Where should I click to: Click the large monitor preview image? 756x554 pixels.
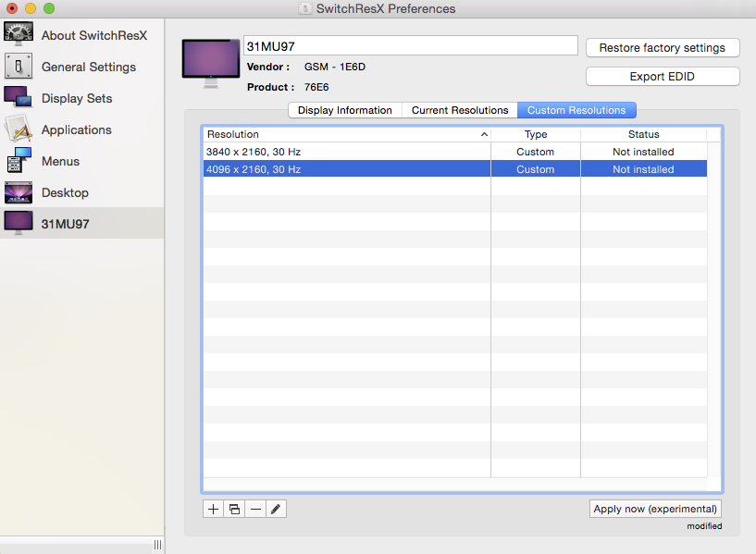(x=211, y=64)
